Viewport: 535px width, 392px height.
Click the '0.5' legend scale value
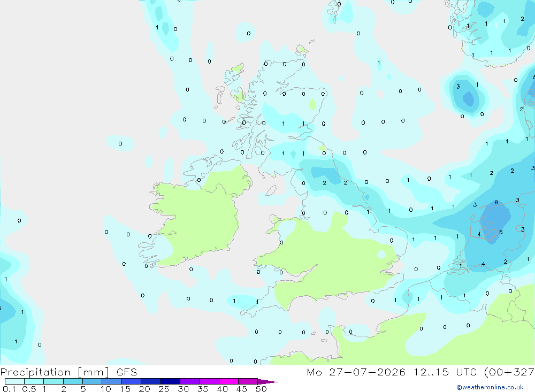29,389
